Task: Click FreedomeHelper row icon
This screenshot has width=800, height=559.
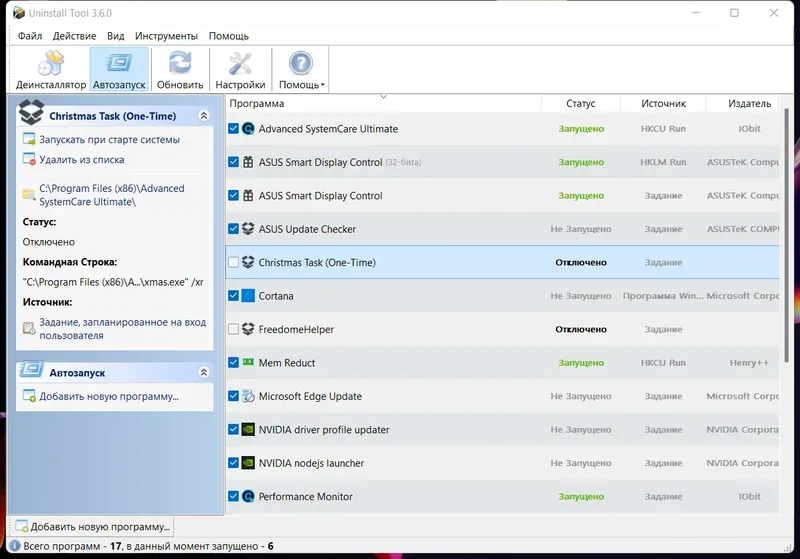Action: [248, 329]
